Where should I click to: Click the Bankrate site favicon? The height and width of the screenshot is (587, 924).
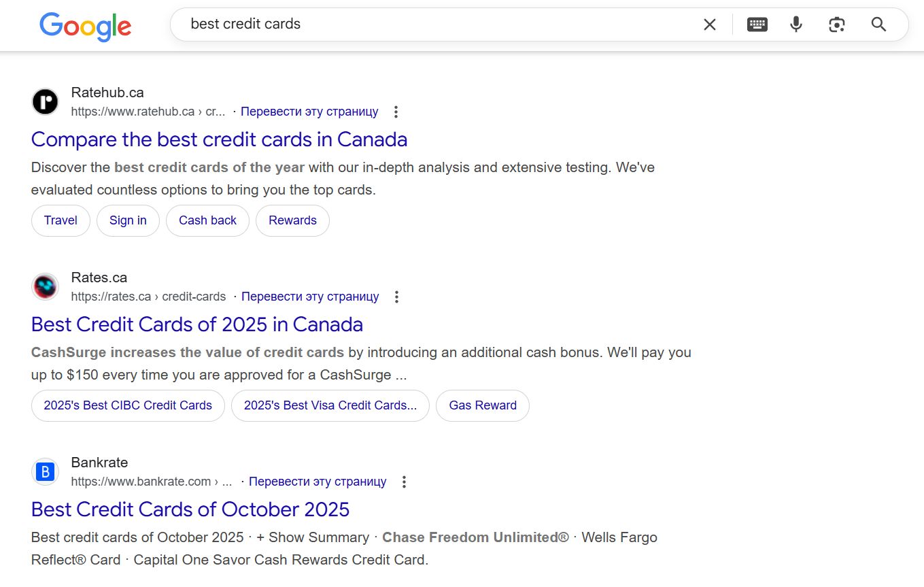click(x=45, y=472)
